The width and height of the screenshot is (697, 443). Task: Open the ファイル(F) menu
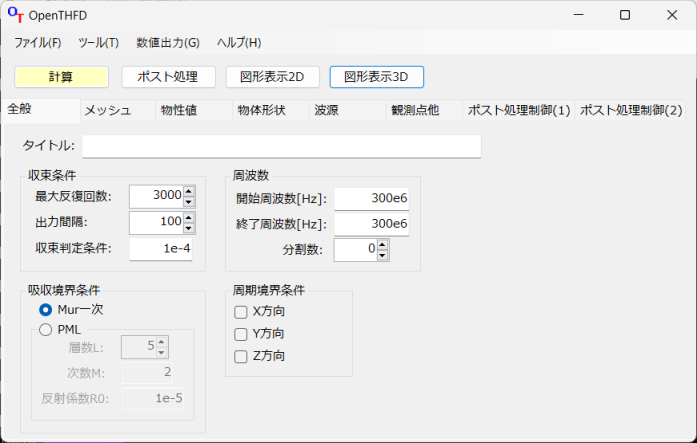coord(37,43)
